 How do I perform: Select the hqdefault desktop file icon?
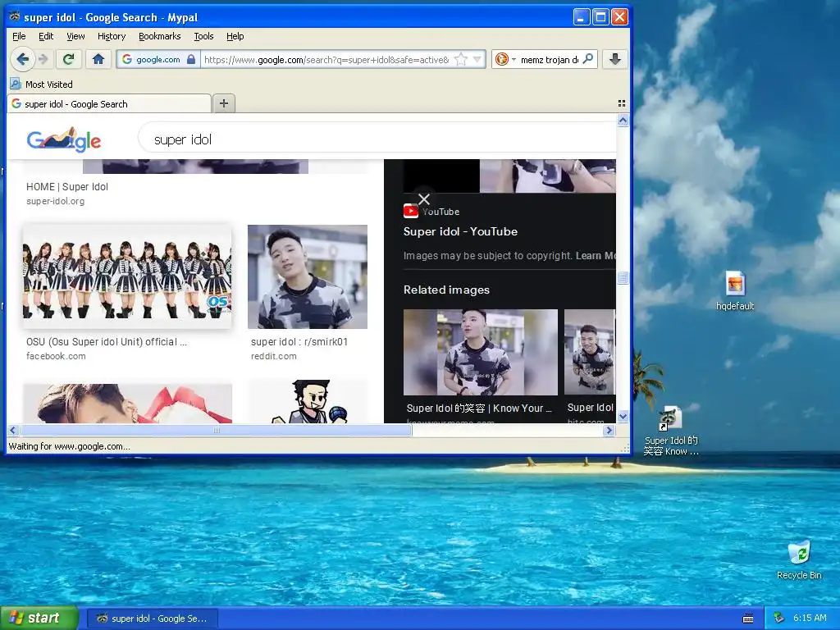click(x=735, y=291)
